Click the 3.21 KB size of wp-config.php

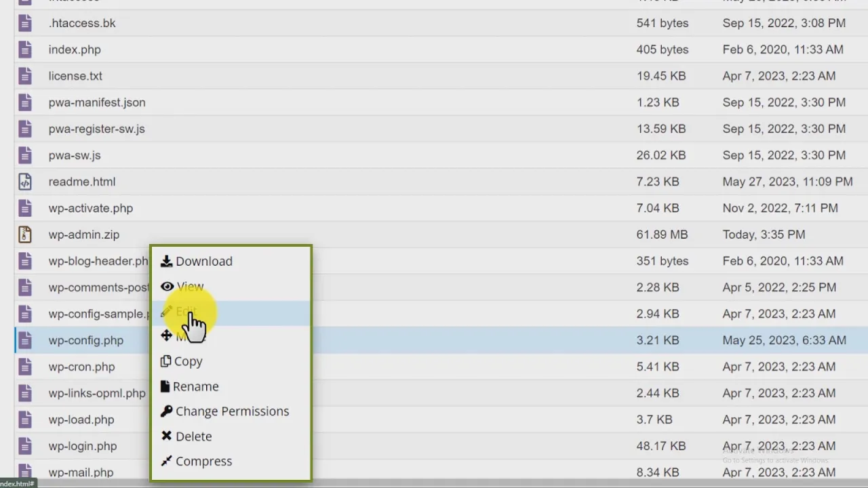[x=658, y=340]
